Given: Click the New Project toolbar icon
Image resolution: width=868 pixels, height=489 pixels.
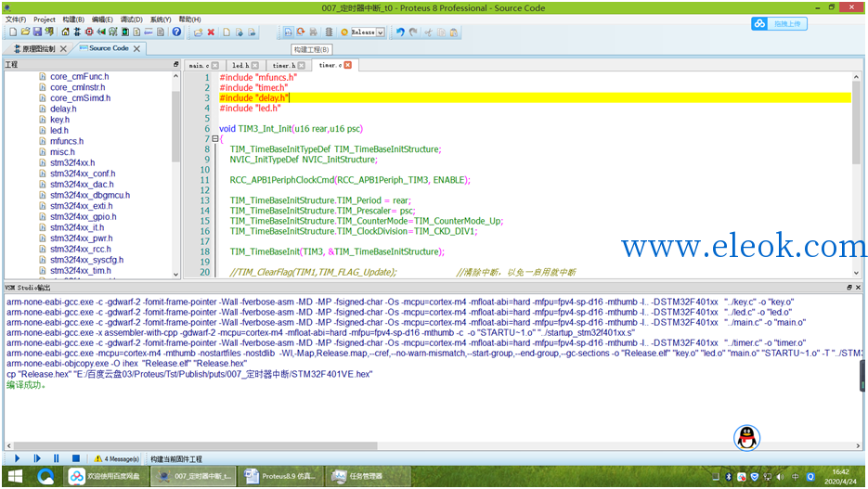Looking at the screenshot, I should tap(13, 32).
